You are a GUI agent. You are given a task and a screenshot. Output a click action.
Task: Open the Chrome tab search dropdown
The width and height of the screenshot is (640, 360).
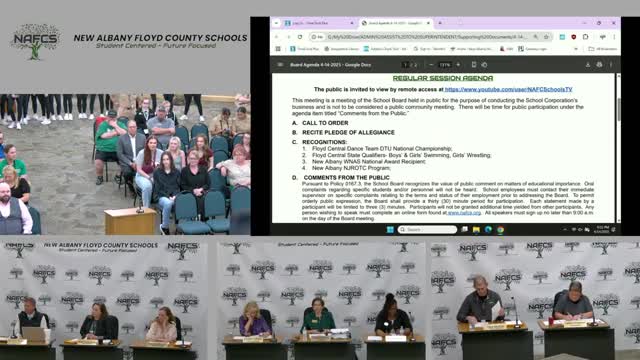point(276,23)
